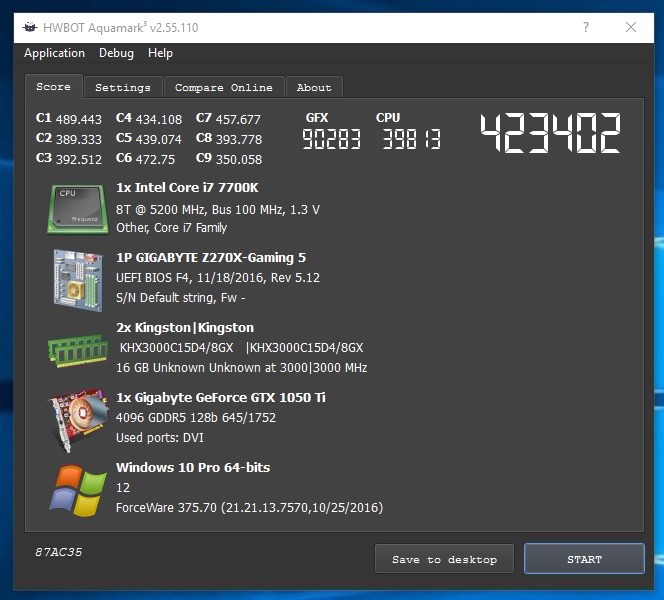Image resolution: width=664 pixels, height=600 pixels.
Task: Click the Windows logo icon
Action: pyautogui.click(x=78, y=491)
